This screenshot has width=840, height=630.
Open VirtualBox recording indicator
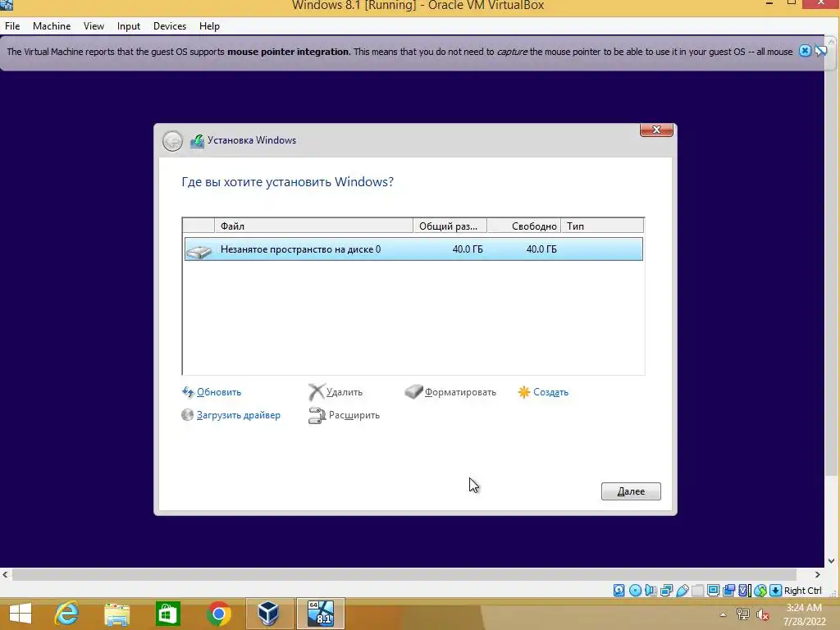pyautogui.click(x=728, y=591)
